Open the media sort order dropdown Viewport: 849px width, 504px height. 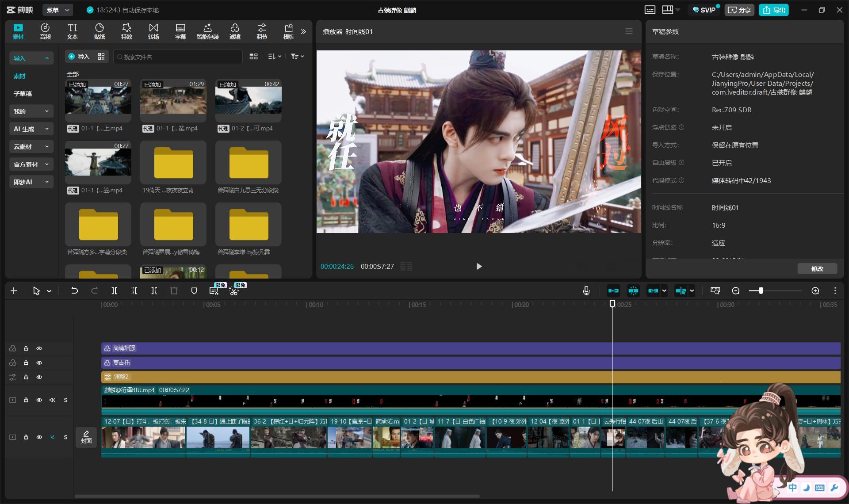tap(275, 56)
